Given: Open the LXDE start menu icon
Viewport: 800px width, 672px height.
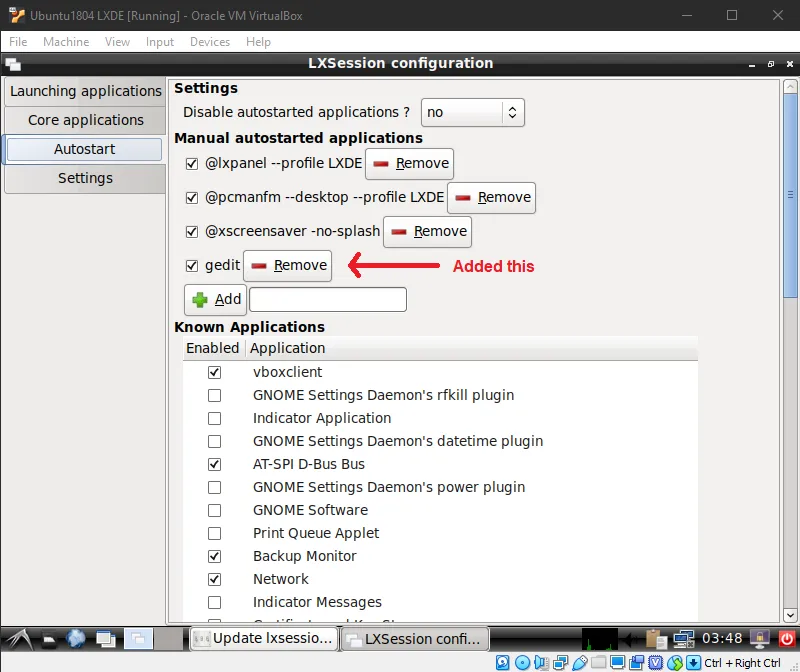Looking at the screenshot, I should pos(18,638).
